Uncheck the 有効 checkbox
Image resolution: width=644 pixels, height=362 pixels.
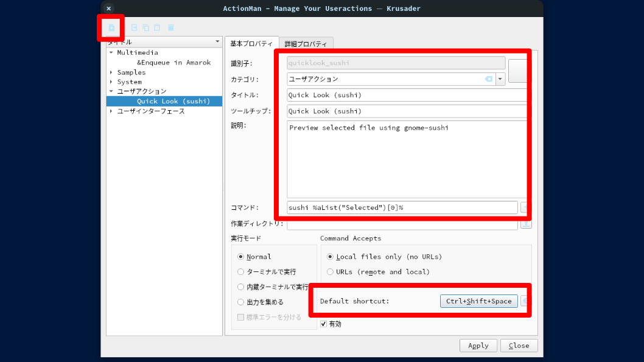click(x=324, y=324)
